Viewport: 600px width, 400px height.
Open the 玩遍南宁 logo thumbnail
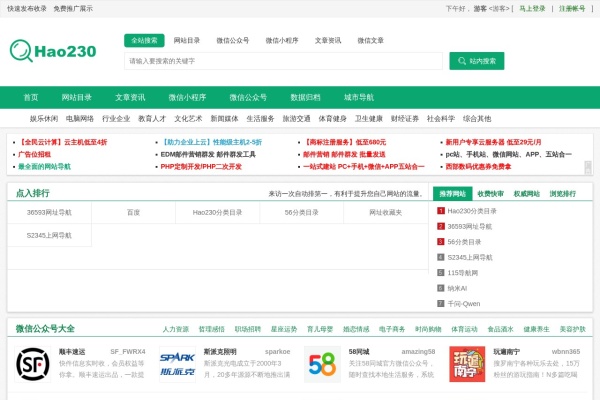tap(467, 364)
